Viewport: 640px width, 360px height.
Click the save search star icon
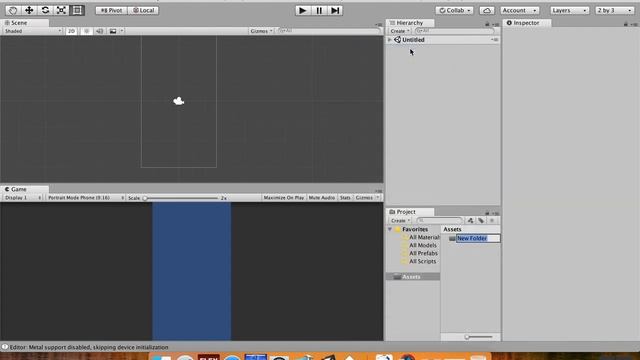tap(491, 220)
